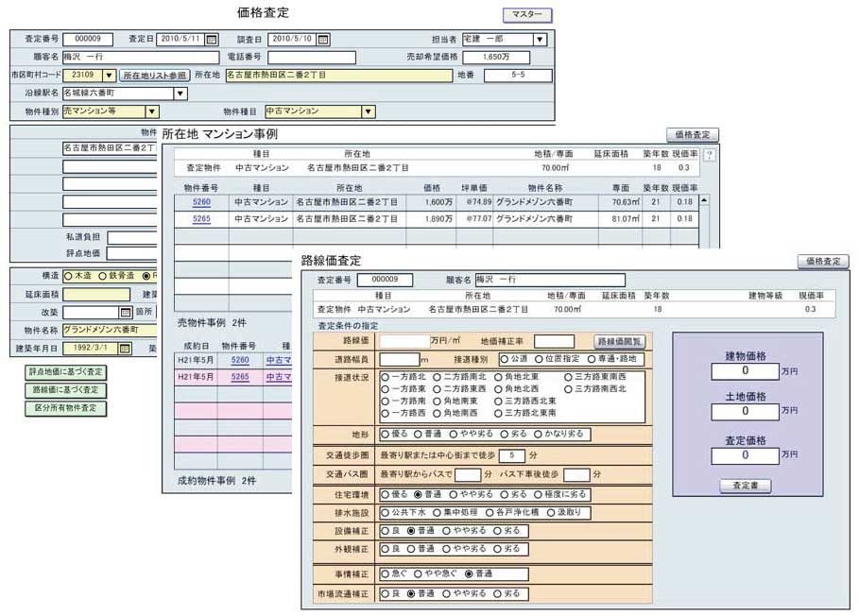Click the question mark help icon

tap(710, 155)
